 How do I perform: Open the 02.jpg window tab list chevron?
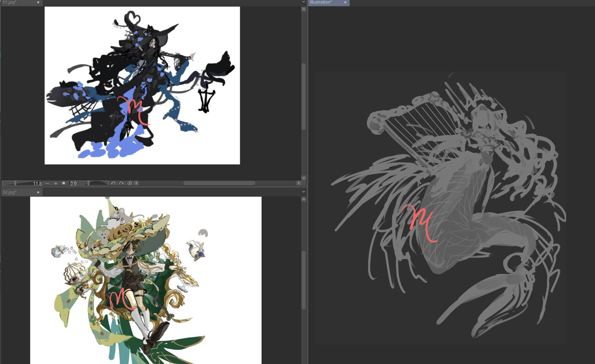(304, 192)
